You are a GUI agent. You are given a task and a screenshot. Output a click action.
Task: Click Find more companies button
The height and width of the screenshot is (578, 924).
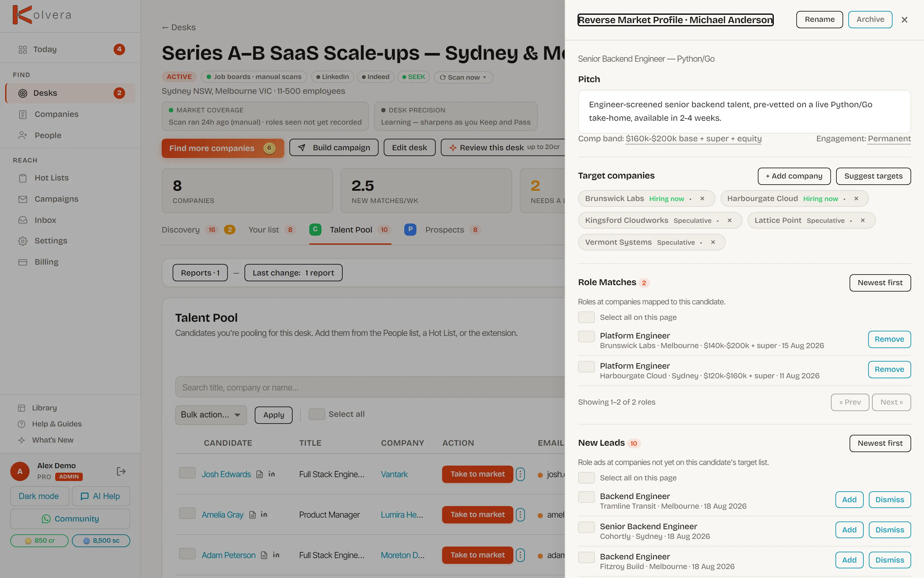pos(223,148)
